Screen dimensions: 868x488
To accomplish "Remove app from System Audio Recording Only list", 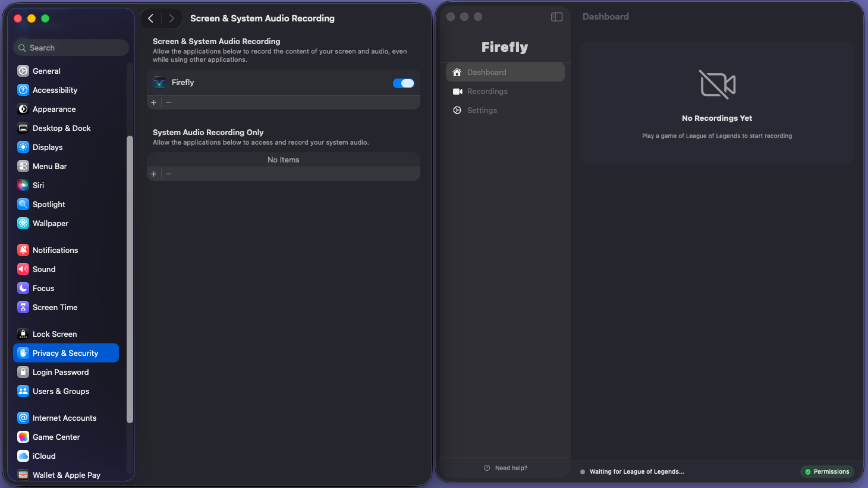I will click(169, 174).
